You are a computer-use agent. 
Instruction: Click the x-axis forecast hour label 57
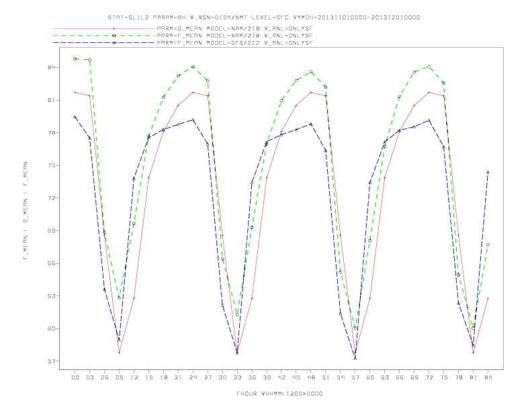(x=355, y=377)
